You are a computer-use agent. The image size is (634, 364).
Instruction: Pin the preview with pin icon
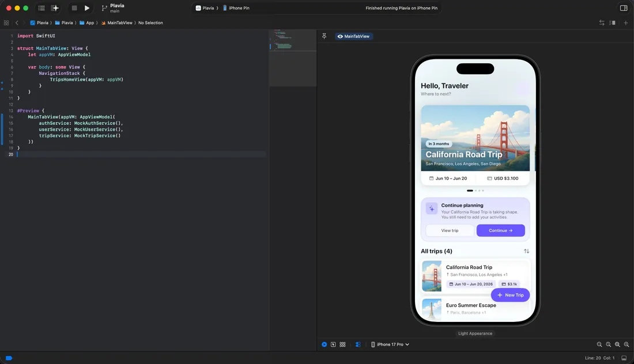[x=324, y=36]
